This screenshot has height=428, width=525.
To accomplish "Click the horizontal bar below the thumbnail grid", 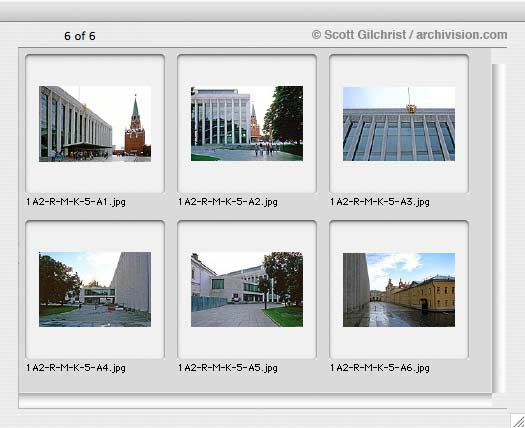I will click(x=255, y=401).
